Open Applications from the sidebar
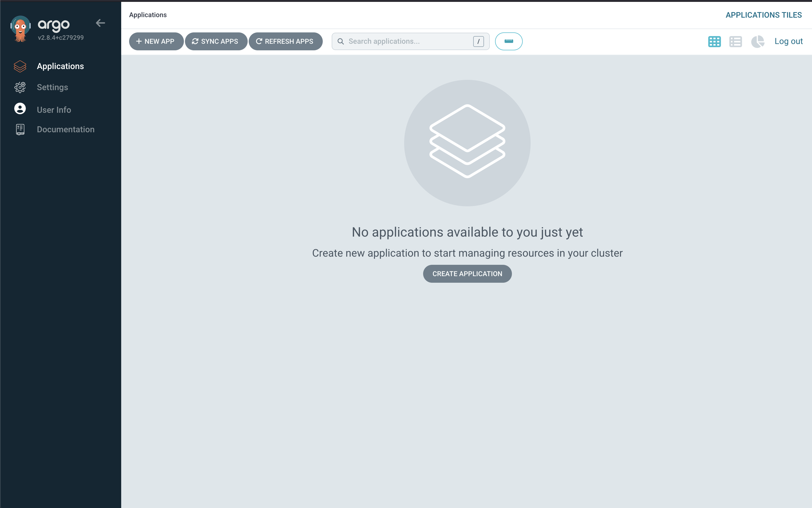812x508 pixels. (x=61, y=66)
